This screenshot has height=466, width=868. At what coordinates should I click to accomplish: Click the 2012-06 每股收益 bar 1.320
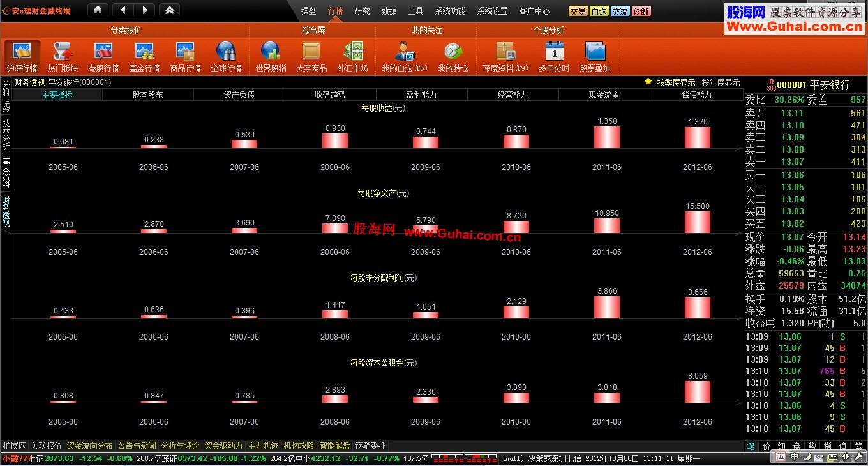pos(698,137)
